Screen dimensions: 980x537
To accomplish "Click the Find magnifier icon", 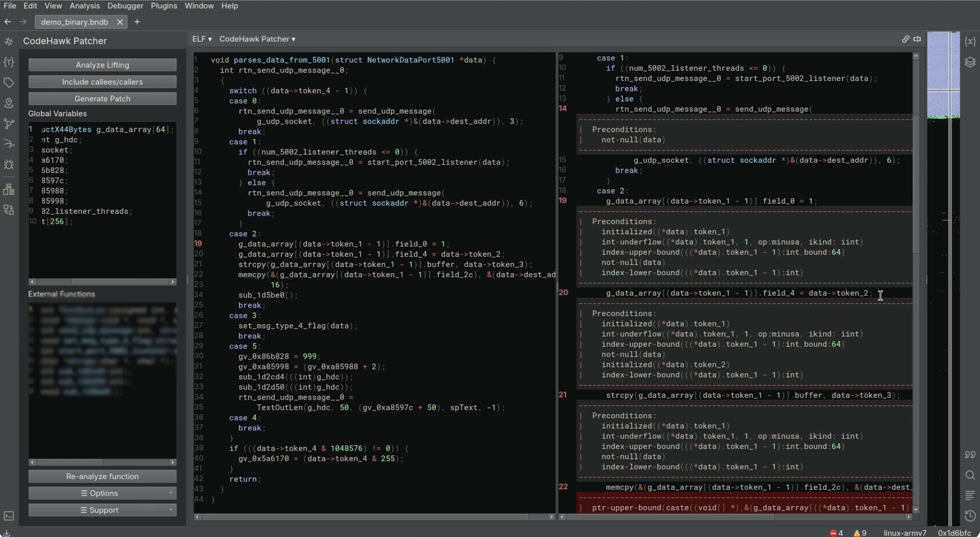I will coord(970,475).
